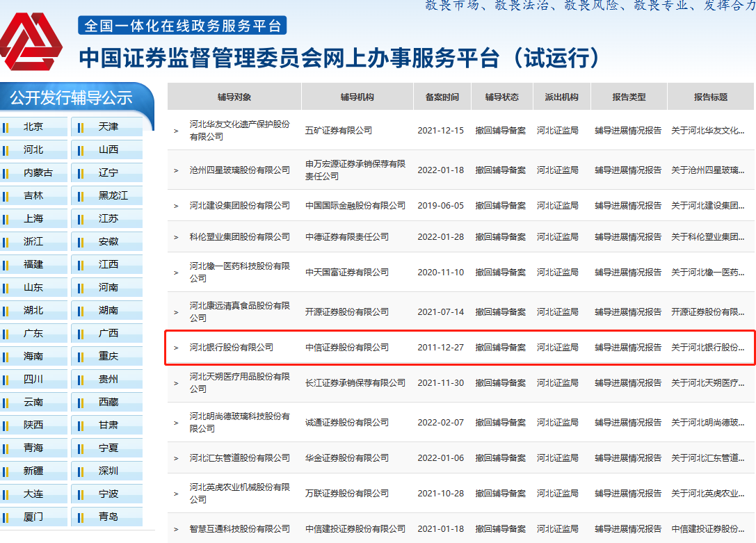Viewport: 756px width, 543px height.
Task: Expand the 河北华友文化遗产保护 row arrow
Action: (x=176, y=131)
